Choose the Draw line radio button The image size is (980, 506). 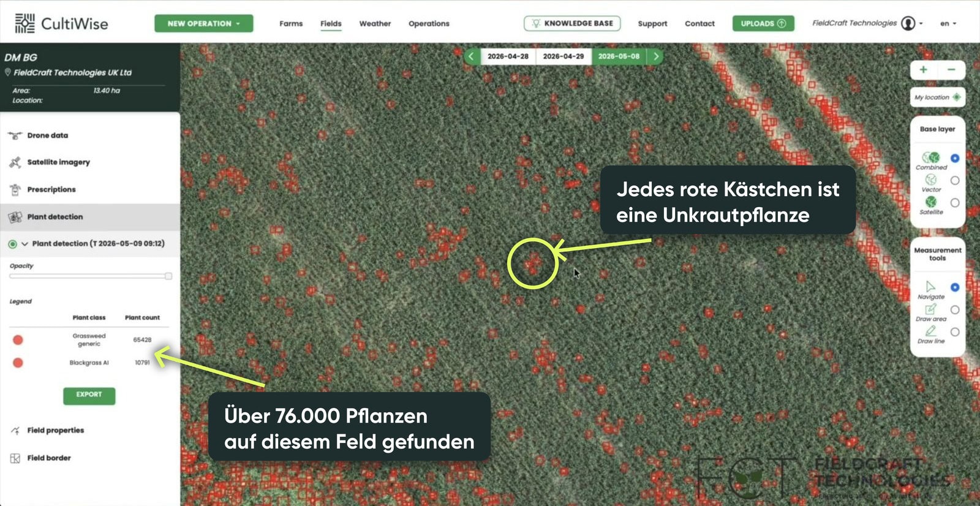955,332
